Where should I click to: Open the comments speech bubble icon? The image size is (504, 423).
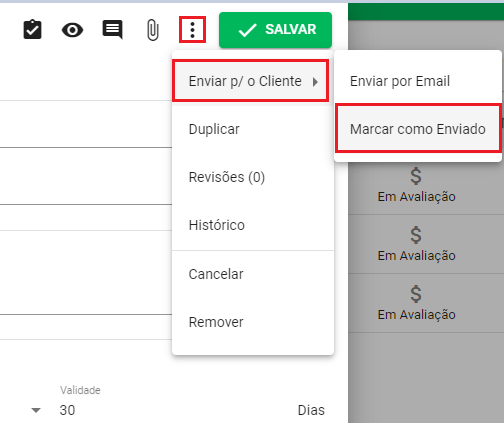point(112,30)
